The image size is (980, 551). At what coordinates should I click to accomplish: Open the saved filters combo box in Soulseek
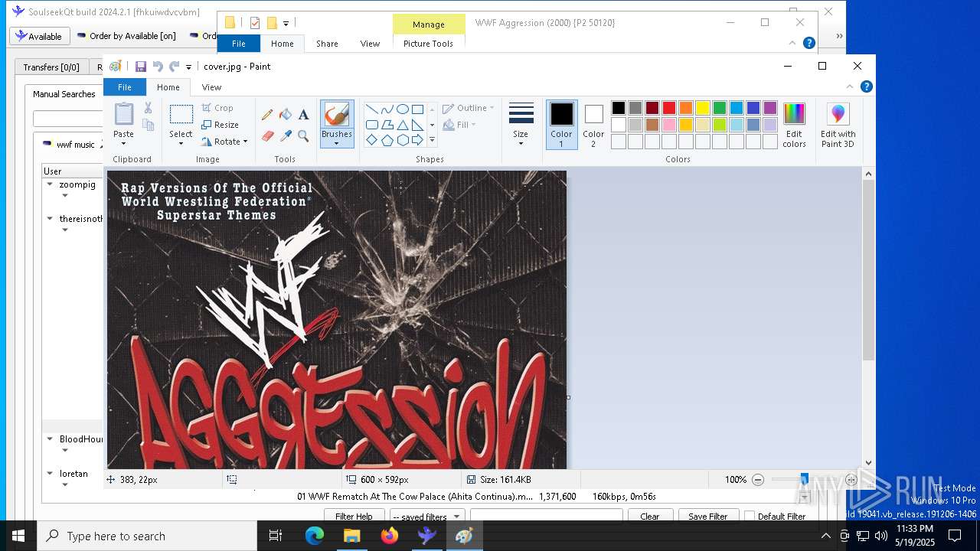pos(426,516)
